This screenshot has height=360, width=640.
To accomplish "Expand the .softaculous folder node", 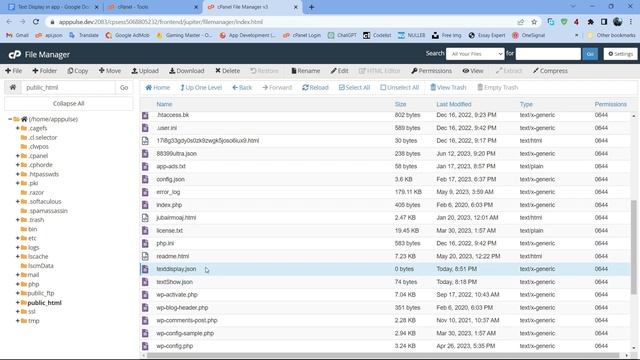I will point(18,201).
